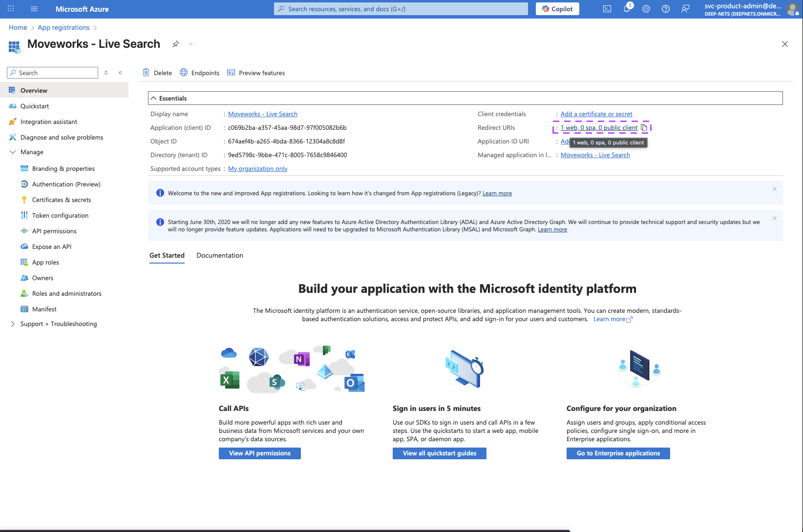This screenshot has width=803, height=532.
Task: Expand Support + Troubleshooting group
Action: [x=13, y=324]
